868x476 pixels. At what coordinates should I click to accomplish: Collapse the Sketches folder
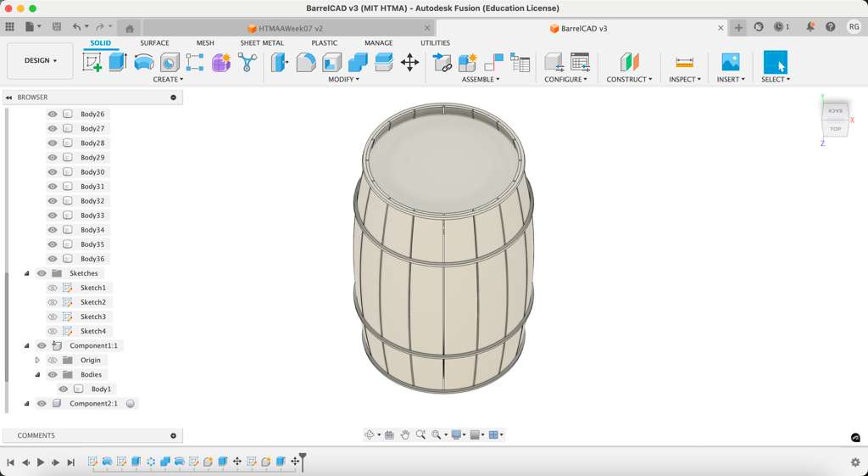pos(26,273)
